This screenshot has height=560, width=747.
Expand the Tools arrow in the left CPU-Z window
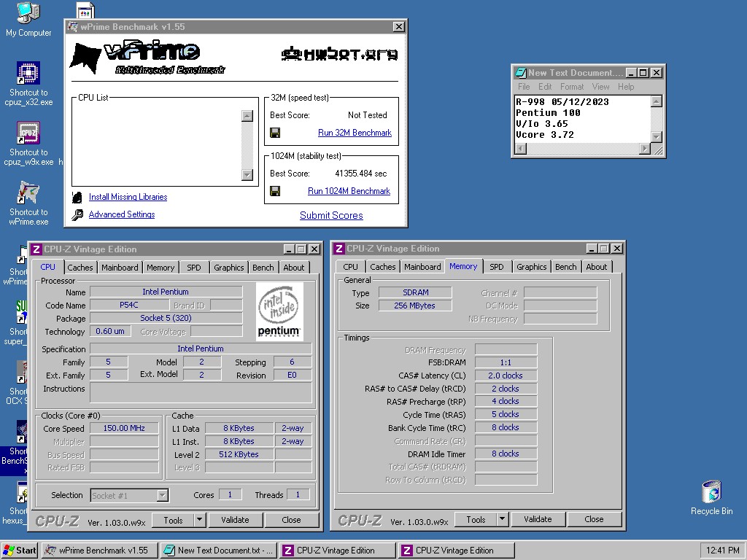point(200,520)
